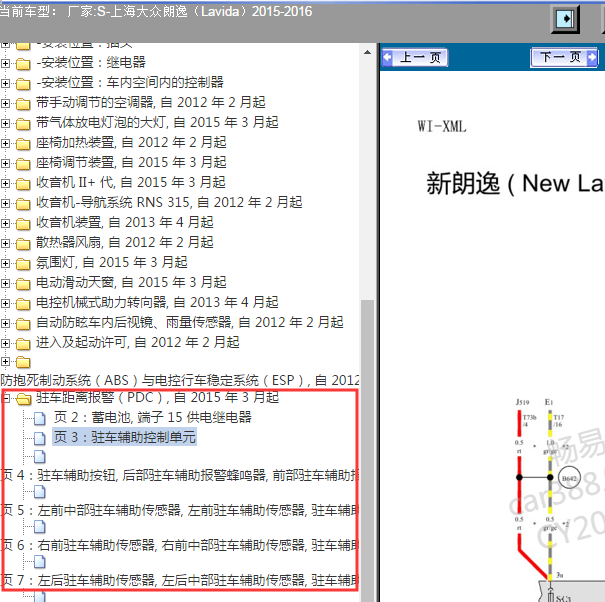The image size is (605, 602).
Task: Collapse the 驻车距离报警（PDC）folder node
Action: 6,398
